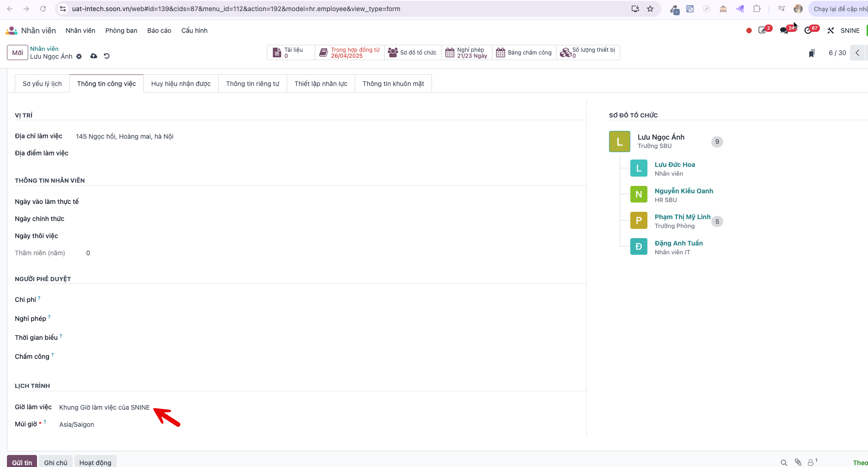Click the bookmark icon near the pager
This screenshot has width=868, height=467.
[x=812, y=53]
